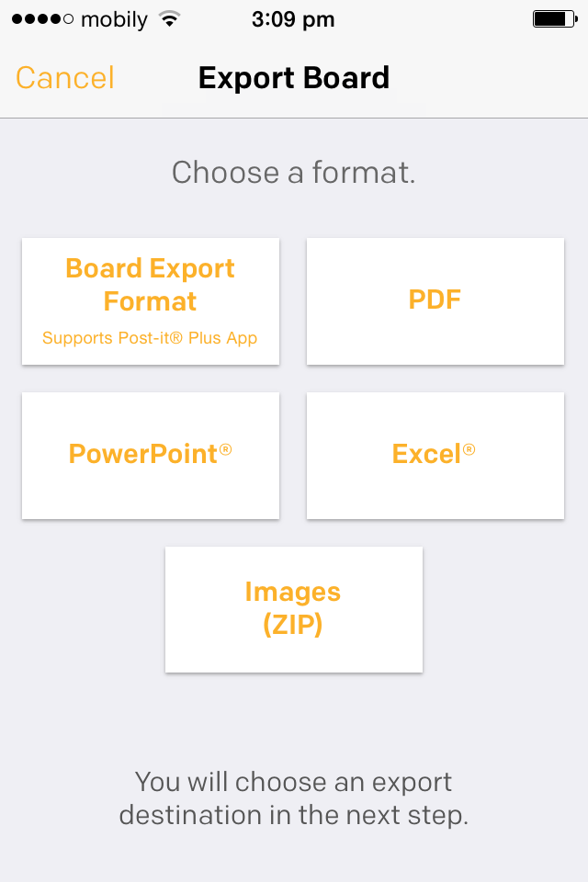Tap the battery indicator icon

click(x=553, y=19)
